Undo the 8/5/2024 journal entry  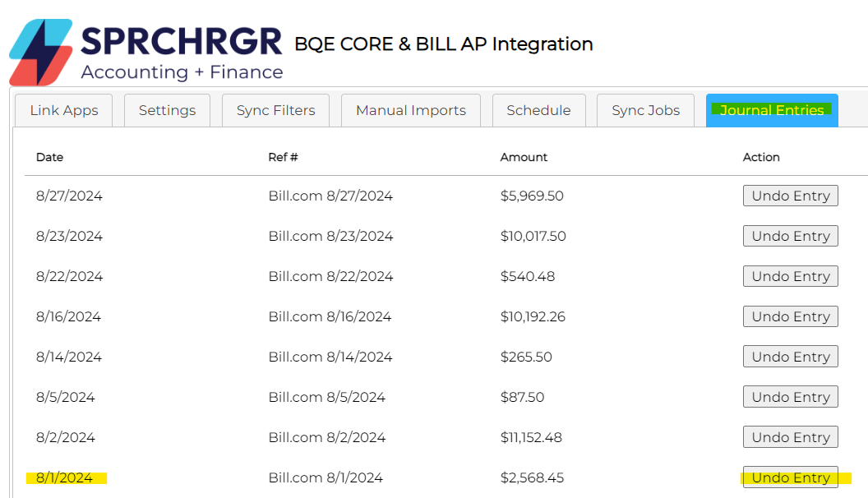click(790, 397)
